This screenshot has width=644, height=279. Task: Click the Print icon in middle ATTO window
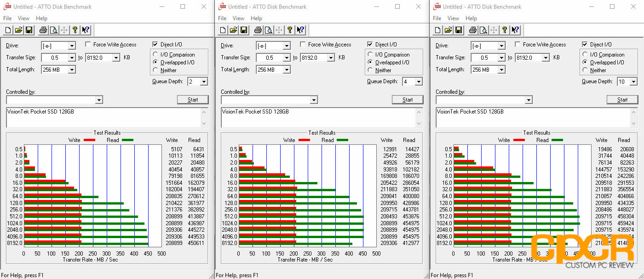[258, 30]
